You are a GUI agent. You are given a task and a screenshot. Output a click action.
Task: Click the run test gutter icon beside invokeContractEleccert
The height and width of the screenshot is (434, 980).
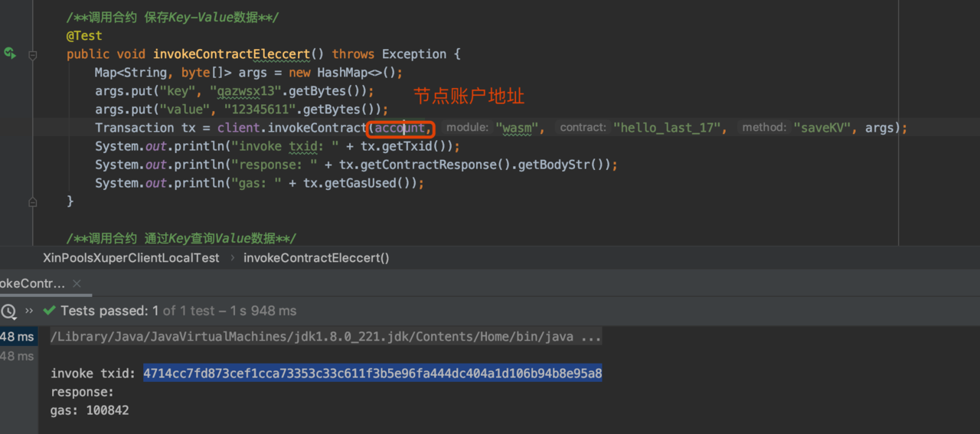10,54
